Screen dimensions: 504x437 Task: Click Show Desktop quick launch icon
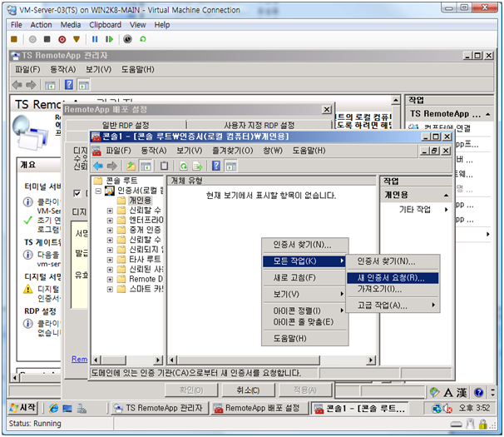(x=67, y=409)
